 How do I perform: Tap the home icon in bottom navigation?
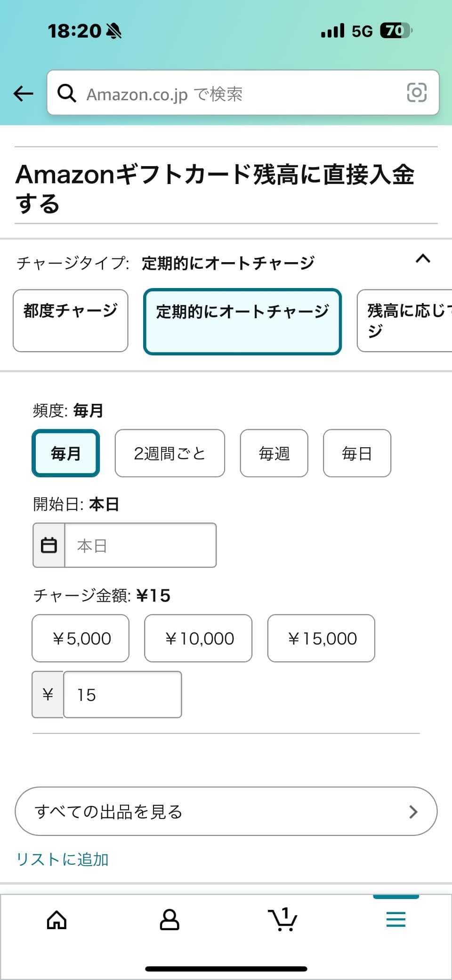[56, 920]
